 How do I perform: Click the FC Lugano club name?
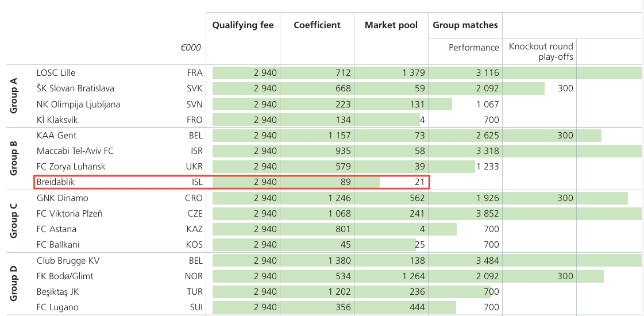tap(57, 307)
